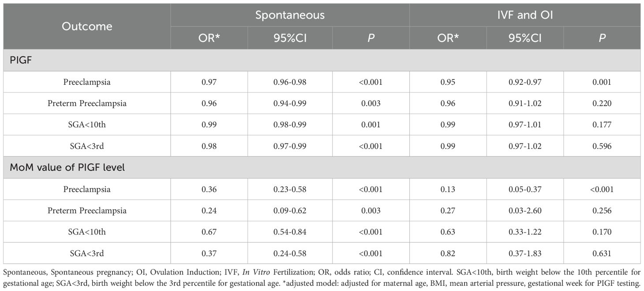Click the PIGF section heading row

(20, 60)
